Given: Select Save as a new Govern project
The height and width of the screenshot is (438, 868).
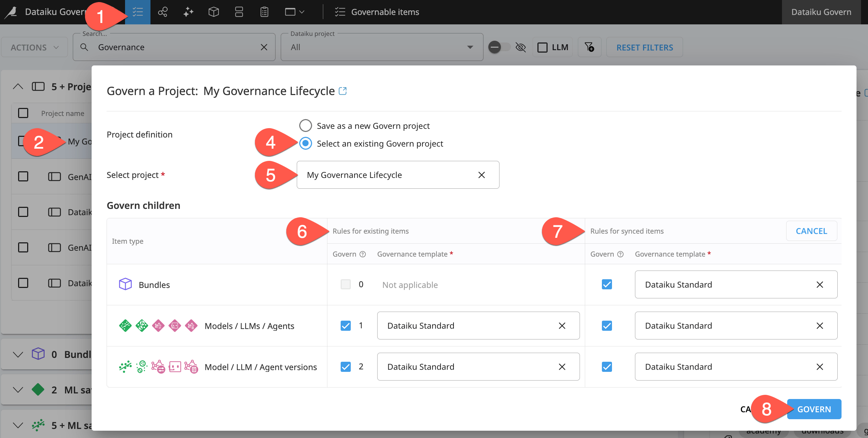Looking at the screenshot, I should pyautogui.click(x=305, y=126).
